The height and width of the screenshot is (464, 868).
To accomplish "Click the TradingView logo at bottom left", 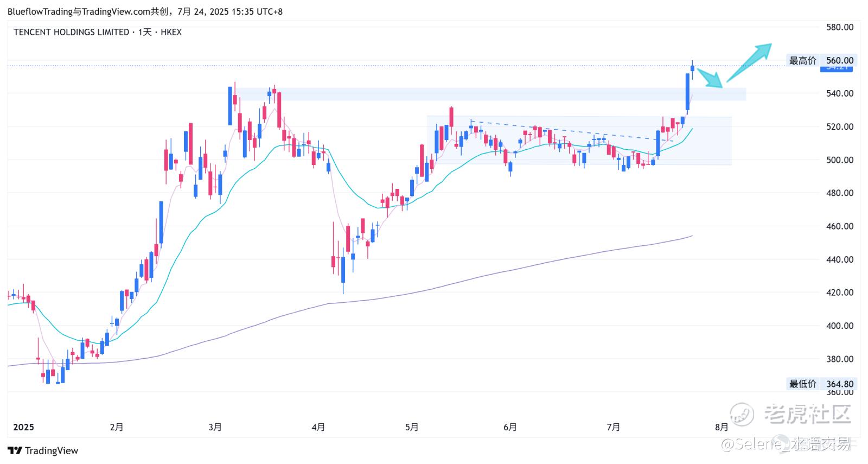I will tap(43, 450).
